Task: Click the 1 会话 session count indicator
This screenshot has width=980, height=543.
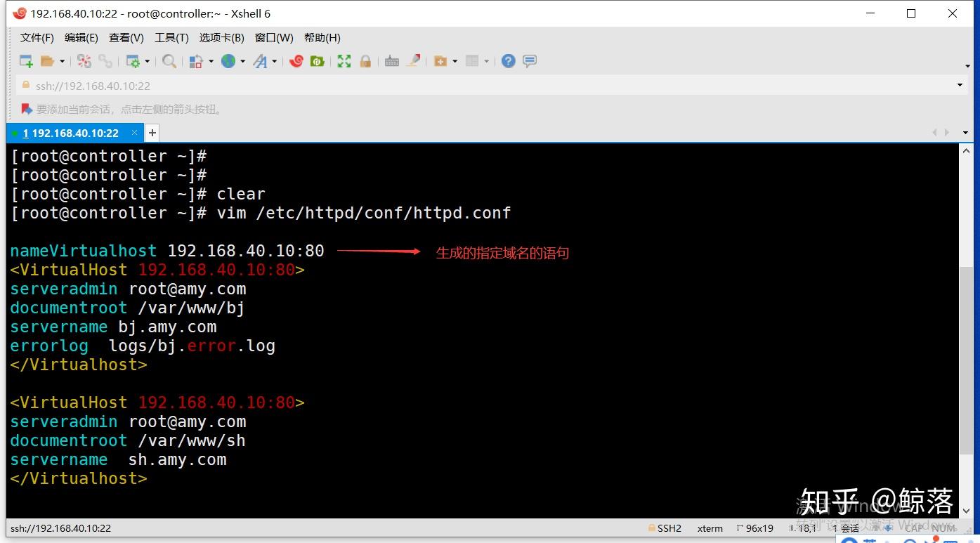Action: pos(846,528)
